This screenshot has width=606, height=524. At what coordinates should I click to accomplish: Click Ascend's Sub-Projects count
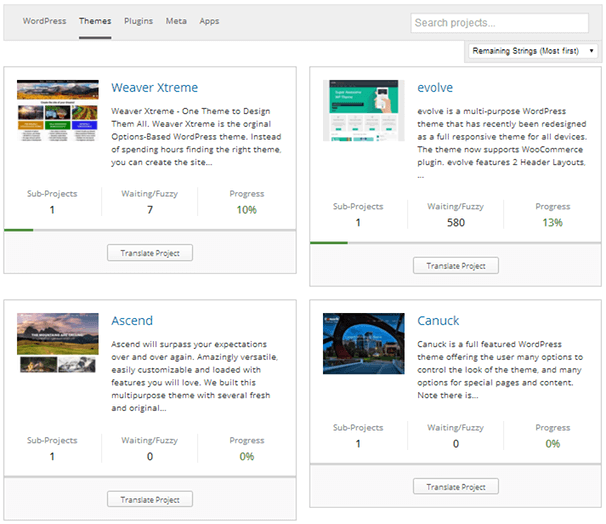tap(52, 456)
